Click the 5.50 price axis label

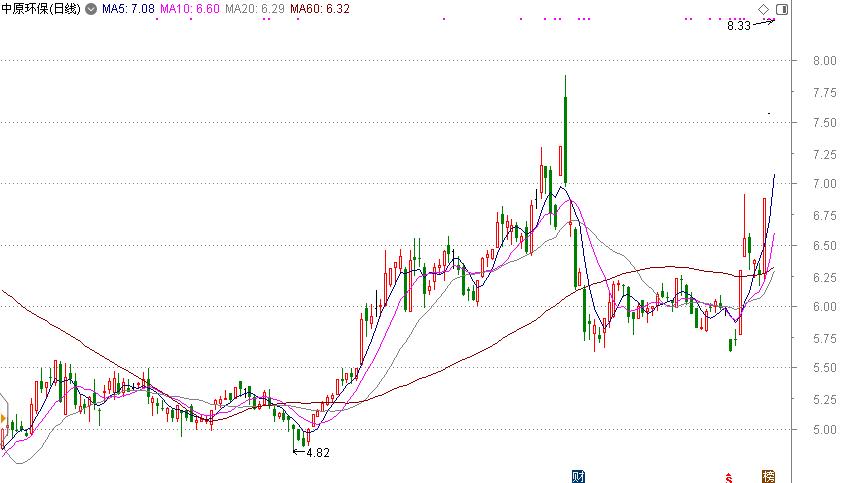(x=824, y=368)
